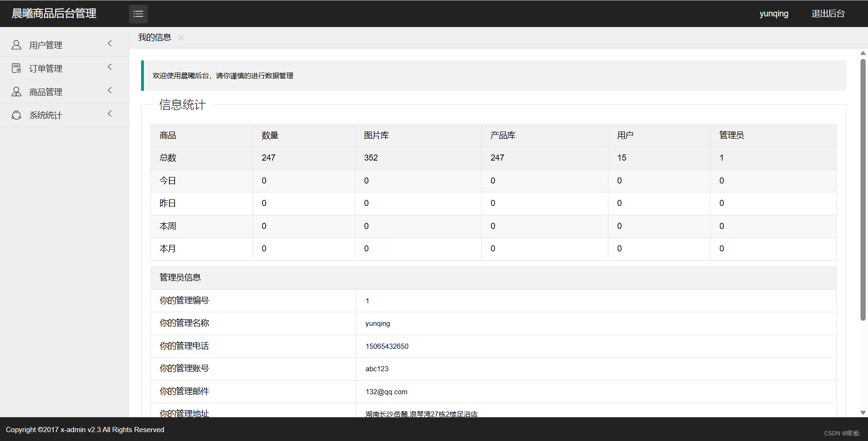Click the 用户管理 person icon
Screen dimensions: 868x441
(16, 45)
